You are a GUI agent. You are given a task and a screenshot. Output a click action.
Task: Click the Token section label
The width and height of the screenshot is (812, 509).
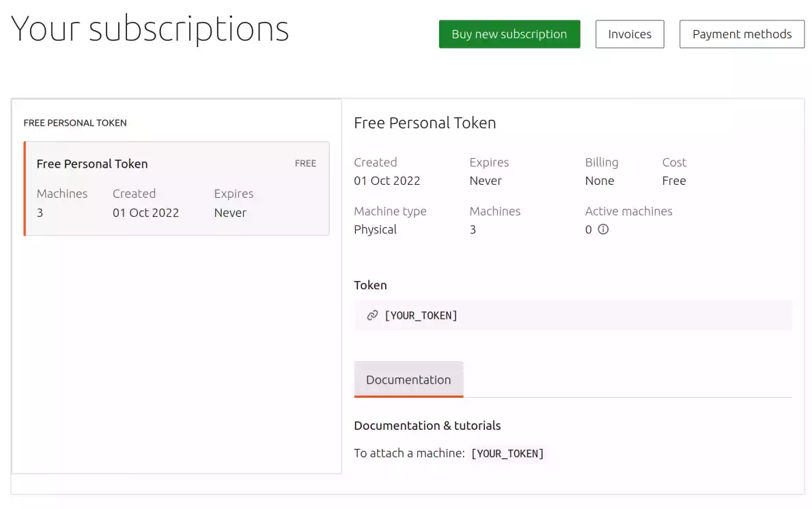click(370, 285)
